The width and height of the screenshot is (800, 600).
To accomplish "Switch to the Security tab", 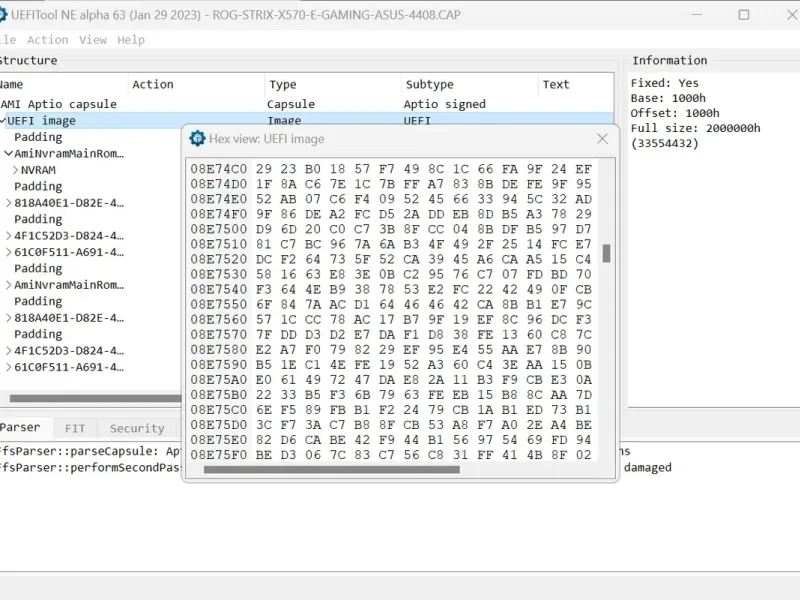I will (x=137, y=429).
